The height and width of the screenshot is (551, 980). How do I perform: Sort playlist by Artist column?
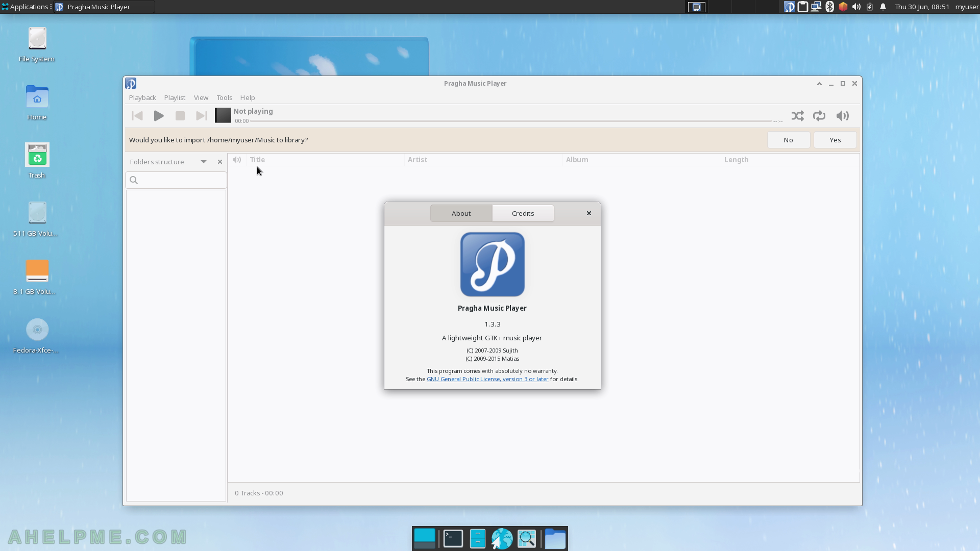(x=483, y=160)
